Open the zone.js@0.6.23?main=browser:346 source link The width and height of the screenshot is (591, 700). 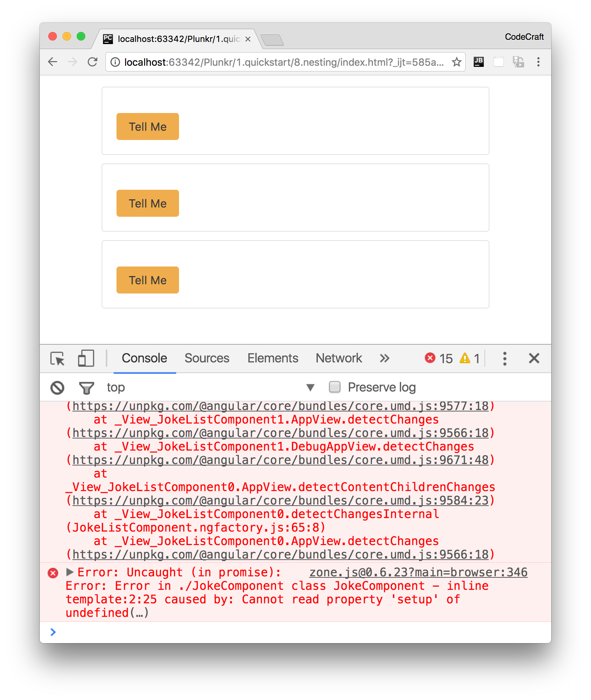[x=418, y=572]
